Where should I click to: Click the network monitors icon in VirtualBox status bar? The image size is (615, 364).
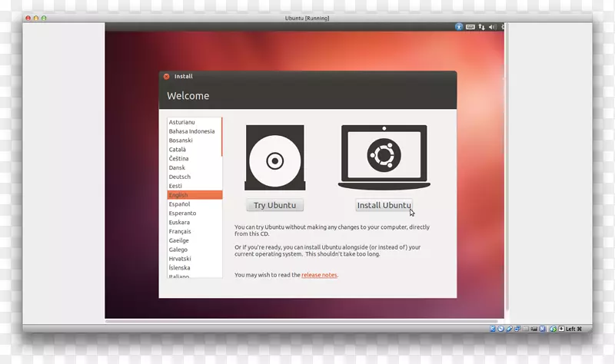(x=517, y=329)
